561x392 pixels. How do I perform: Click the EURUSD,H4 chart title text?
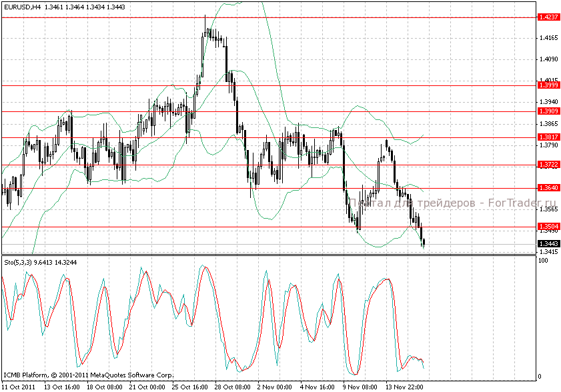coord(22,7)
